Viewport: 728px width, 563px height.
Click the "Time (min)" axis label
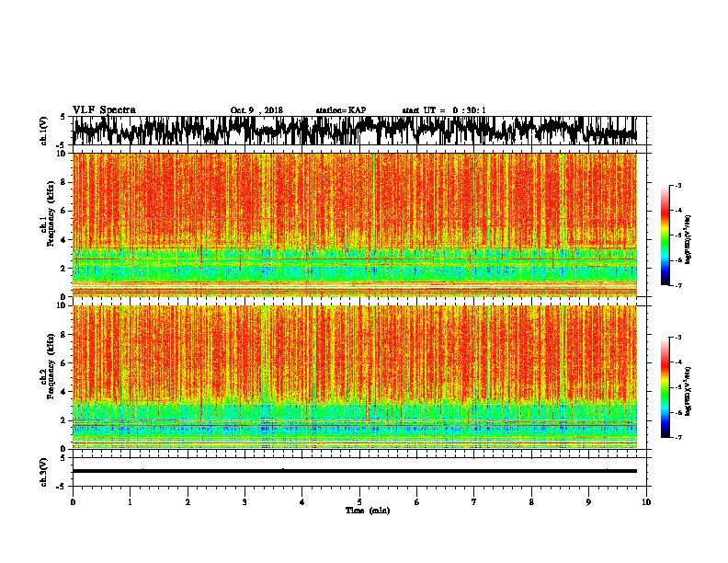(368, 511)
